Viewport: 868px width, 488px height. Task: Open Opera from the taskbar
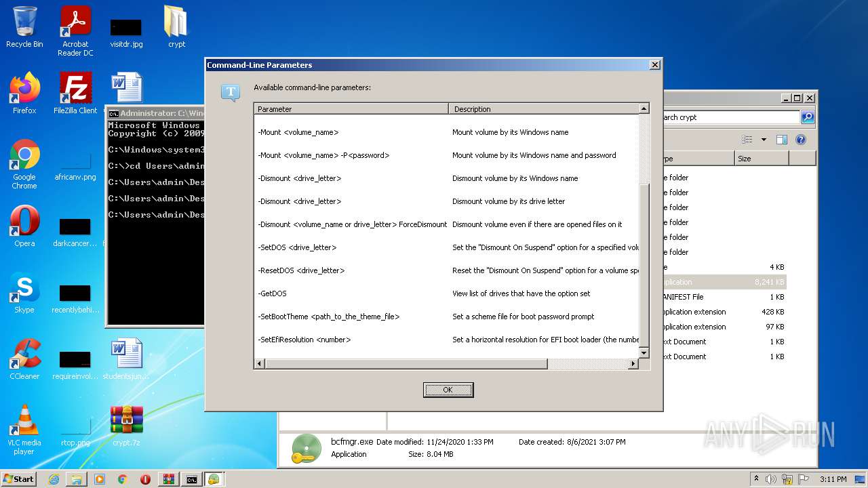coord(145,479)
